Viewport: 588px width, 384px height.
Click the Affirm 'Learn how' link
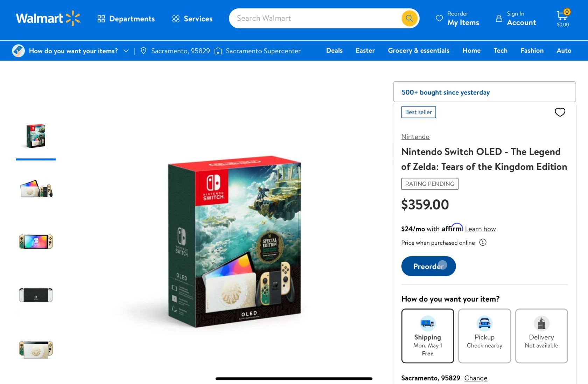(x=480, y=229)
